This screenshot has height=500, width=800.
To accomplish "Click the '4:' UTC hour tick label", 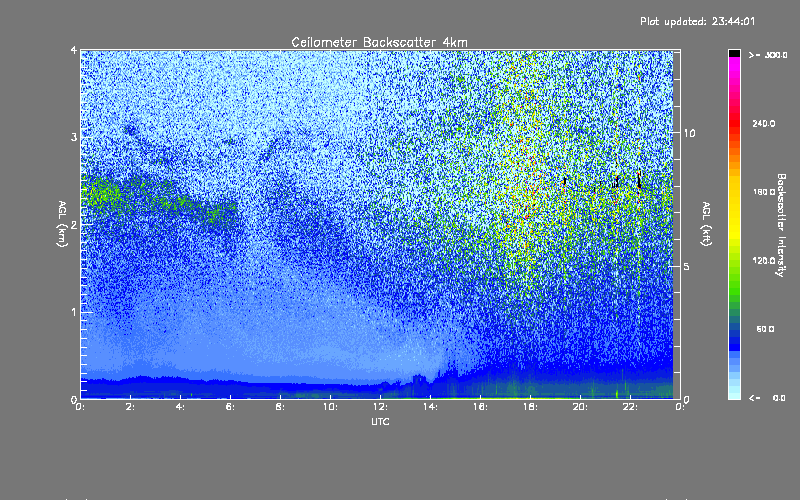I will click(181, 407).
